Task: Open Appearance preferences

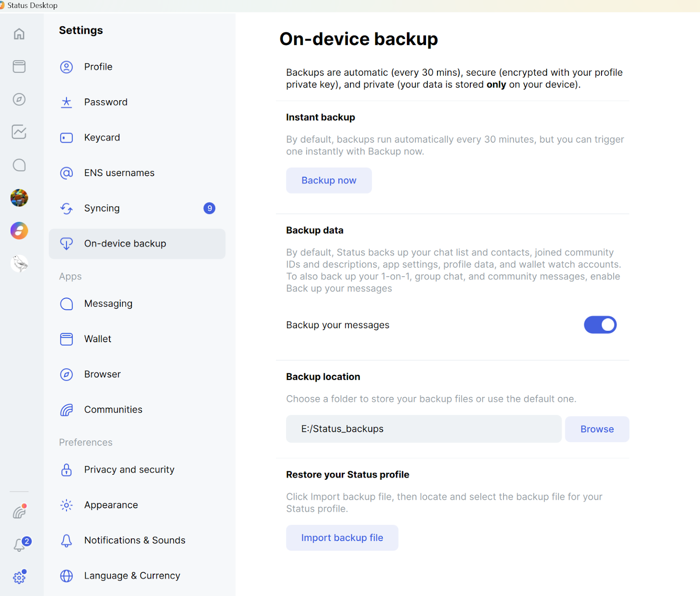Action: tap(111, 505)
